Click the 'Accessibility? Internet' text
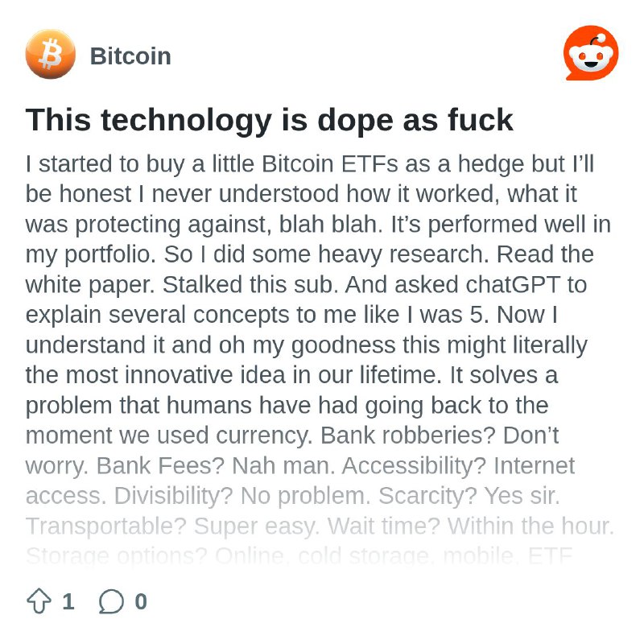Screen dimensions: 644x644 coord(458,466)
